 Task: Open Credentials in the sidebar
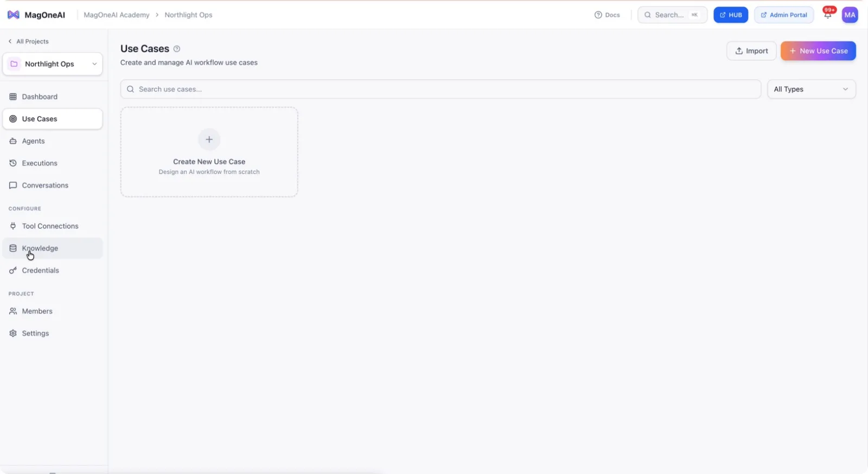click(x=53, y=271)
